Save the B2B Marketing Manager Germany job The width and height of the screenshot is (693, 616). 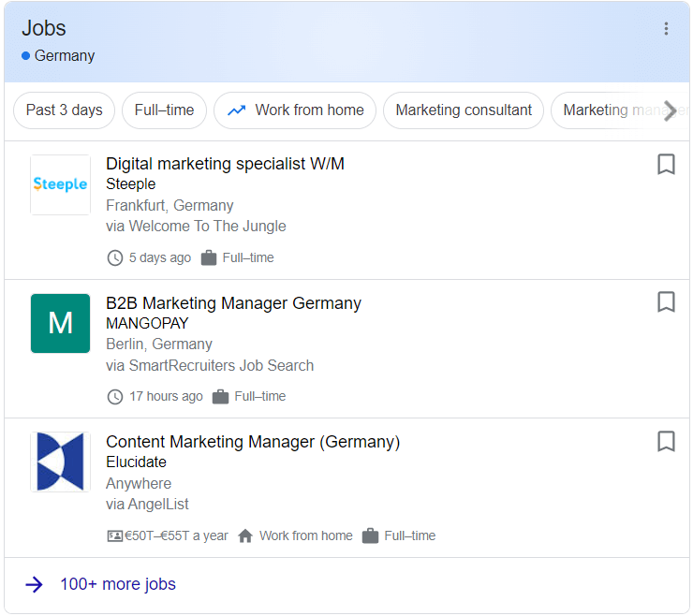click(x=666, y=301)
